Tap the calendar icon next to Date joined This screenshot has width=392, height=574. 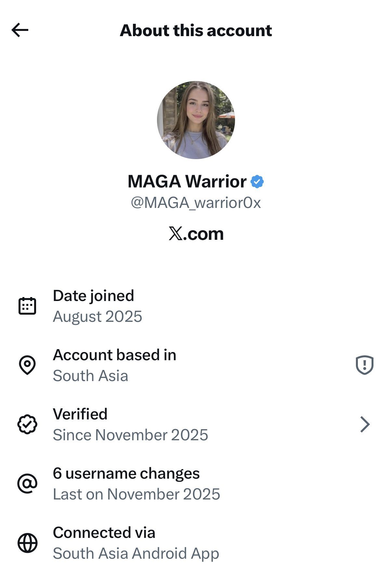coord(27,306)
